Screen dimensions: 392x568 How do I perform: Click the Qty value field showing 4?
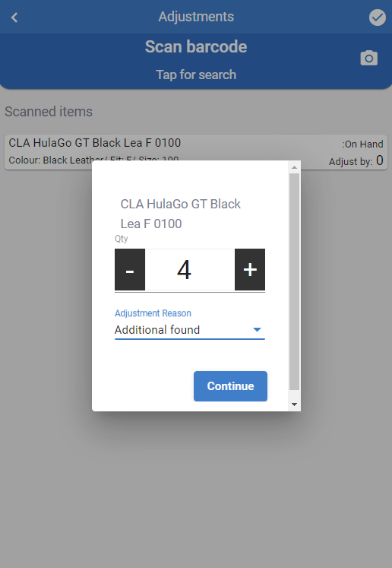coord(190,269)
